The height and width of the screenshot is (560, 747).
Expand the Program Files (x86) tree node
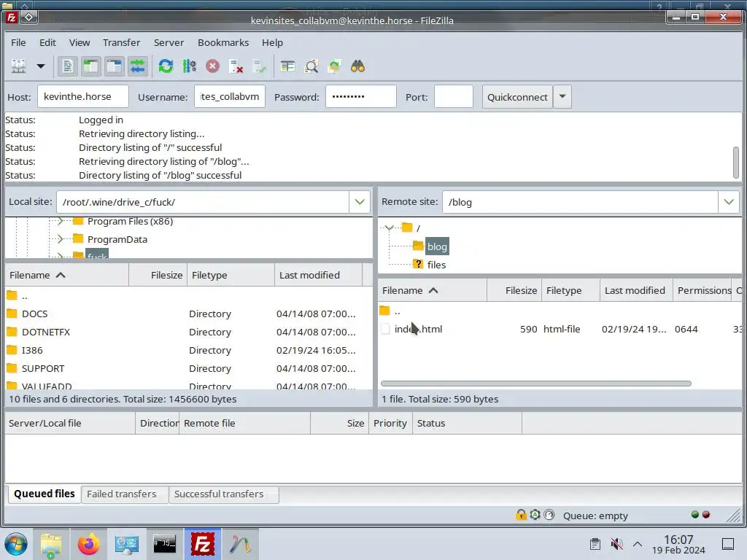click(60, 221)
